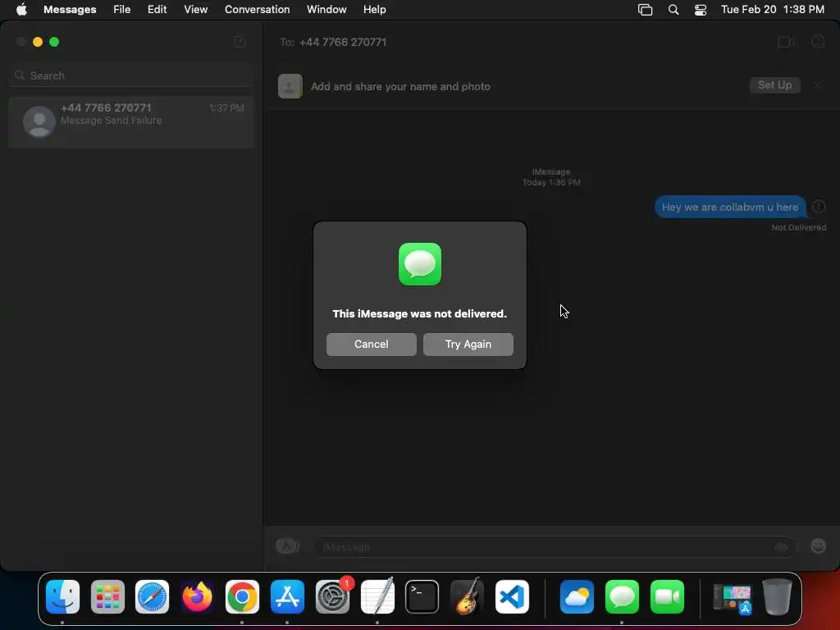The image size is (840, 630).
Task: Open the Messages menu
Action: pos(70,9)
